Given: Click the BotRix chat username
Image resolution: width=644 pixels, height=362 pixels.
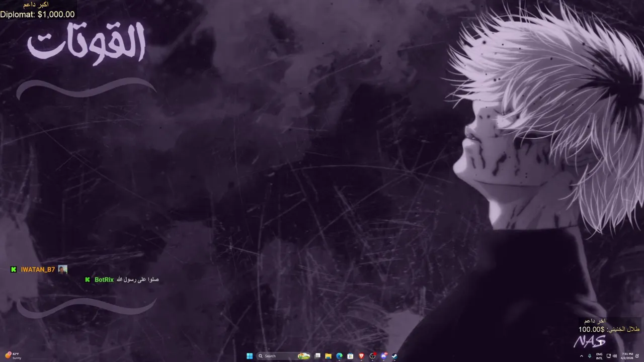Looking at the screenshot, I should [x=104, y=280].
